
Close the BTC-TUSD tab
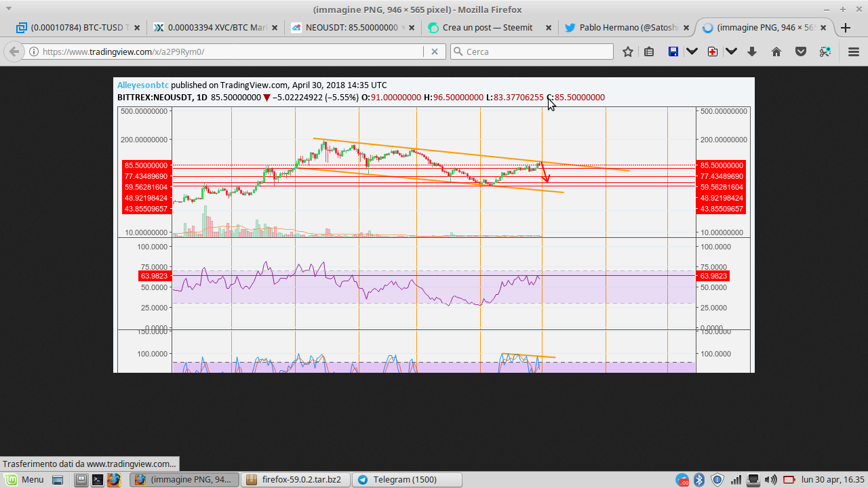(137, 28)
